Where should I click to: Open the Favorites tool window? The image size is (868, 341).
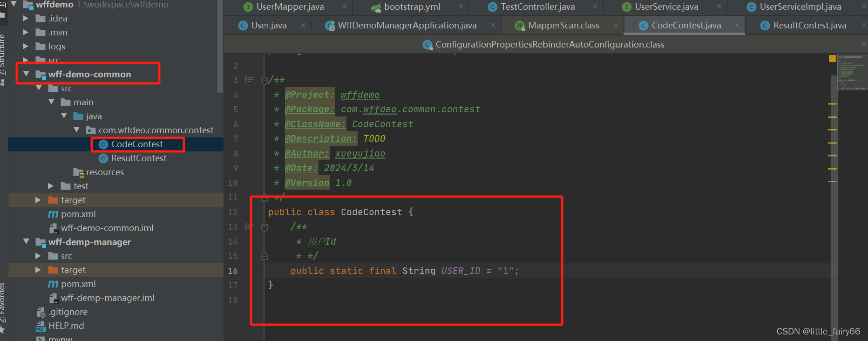[2, 303]
